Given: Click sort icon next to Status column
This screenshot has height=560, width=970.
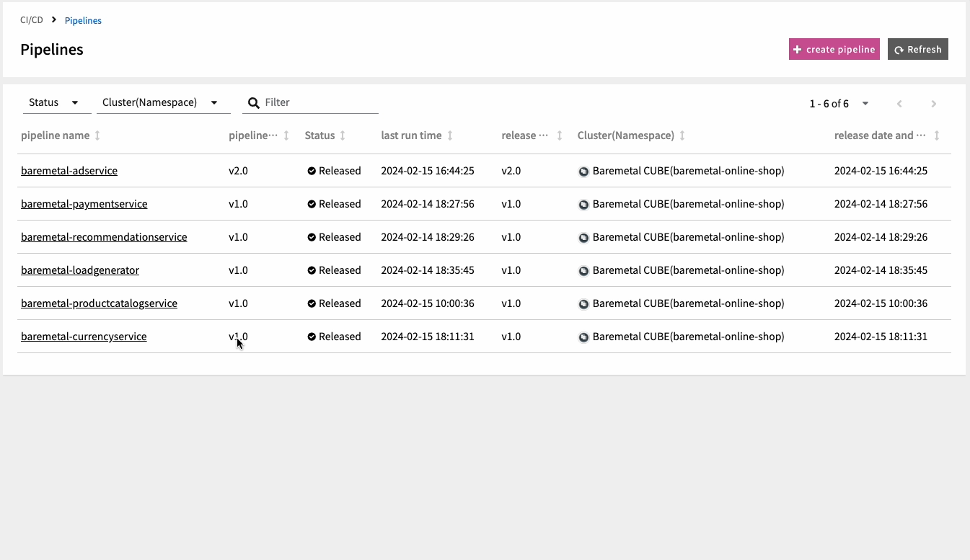Looking at the screenshot, I should click(343, 135).
